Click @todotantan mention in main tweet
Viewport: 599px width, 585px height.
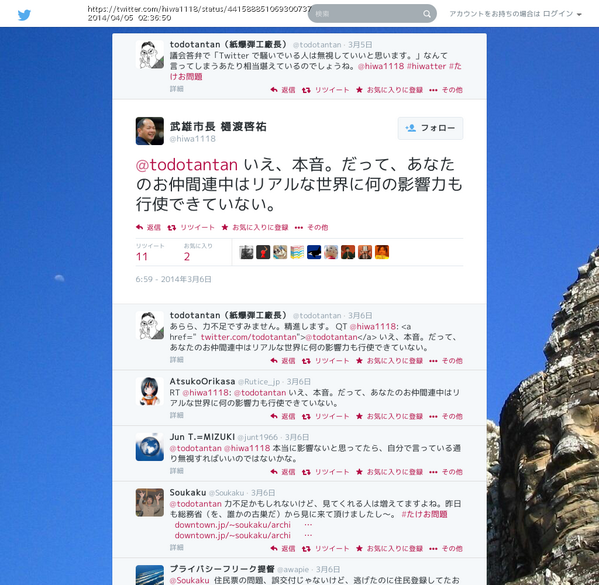coord(187,165)
